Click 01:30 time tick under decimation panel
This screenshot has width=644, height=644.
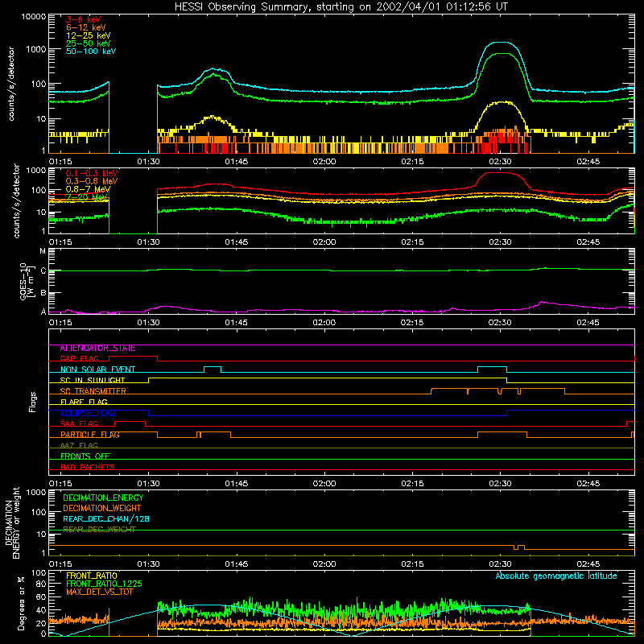[148, 564]
